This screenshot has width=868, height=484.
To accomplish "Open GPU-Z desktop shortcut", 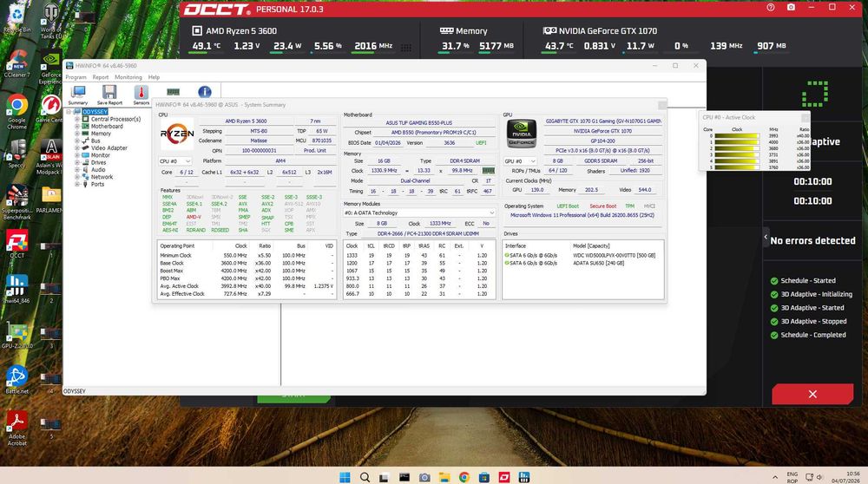I will [x=17, y=336].
